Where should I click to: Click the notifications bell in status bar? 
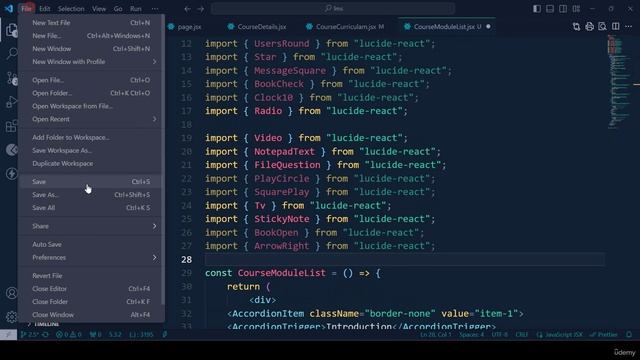tap(629, 335)
